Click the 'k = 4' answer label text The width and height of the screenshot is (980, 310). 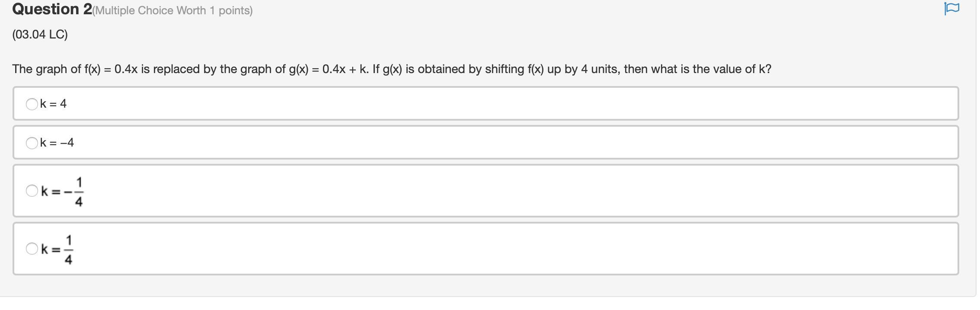(x=53, y=104)
